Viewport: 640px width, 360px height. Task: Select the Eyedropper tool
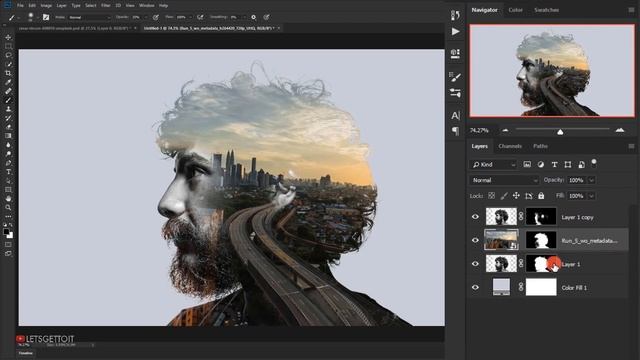coord(8,82)
